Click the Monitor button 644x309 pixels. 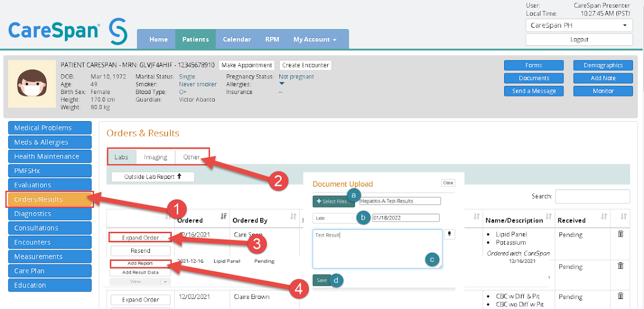[603, 91]
